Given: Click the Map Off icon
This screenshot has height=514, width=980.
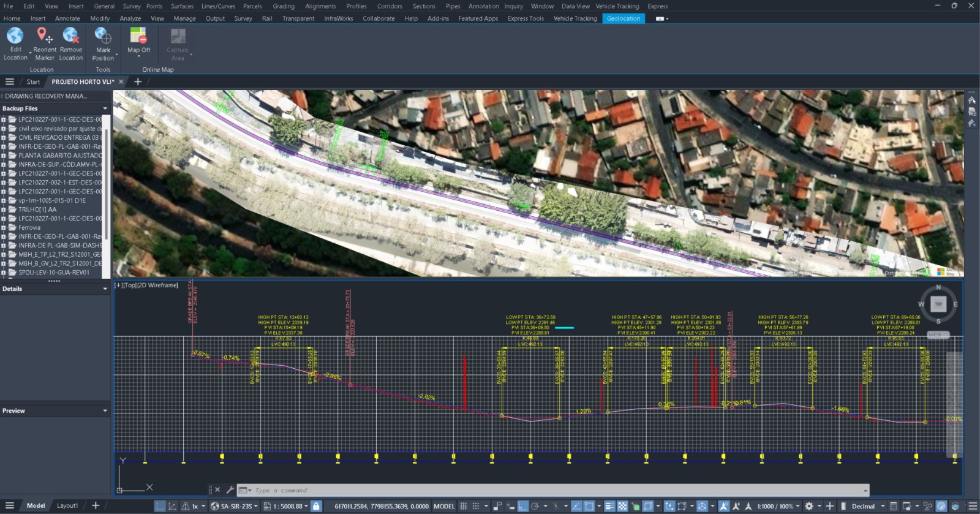Looking at the screenshot, I should 138,36.
